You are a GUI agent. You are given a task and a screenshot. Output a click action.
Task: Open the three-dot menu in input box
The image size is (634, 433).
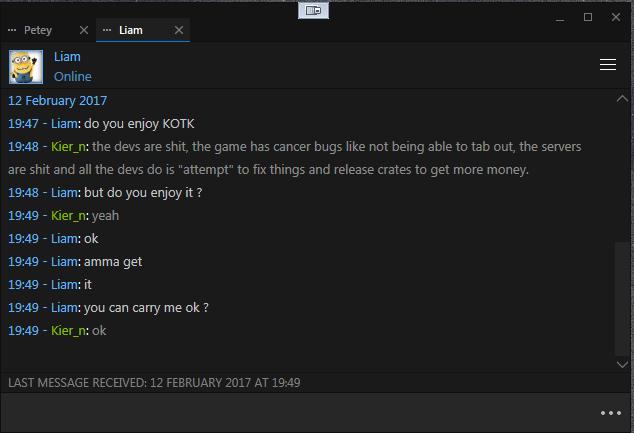[x=611, y=413]
